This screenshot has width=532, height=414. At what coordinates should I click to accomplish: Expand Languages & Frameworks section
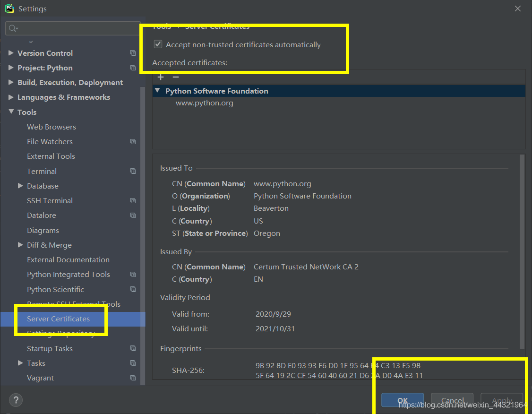(11, 97)
